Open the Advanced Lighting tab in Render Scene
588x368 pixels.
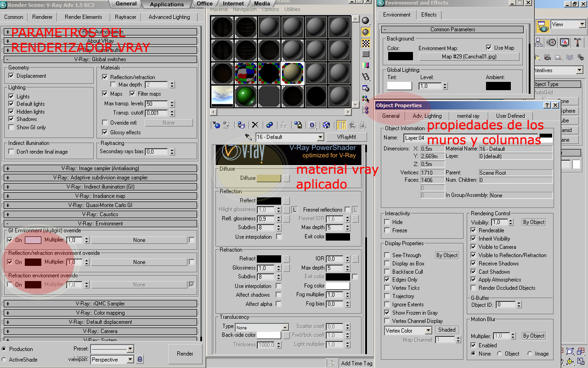point(169,17)
